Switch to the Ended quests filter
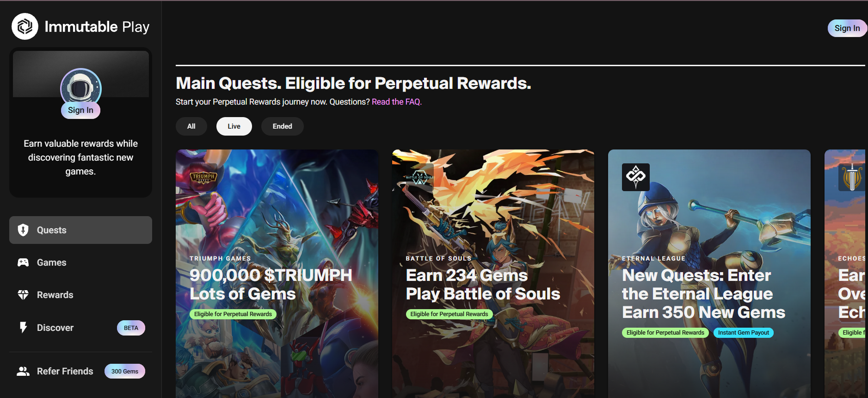Image resolution: width=868 pixels, height=398 pixels. [x=282, y=126]
